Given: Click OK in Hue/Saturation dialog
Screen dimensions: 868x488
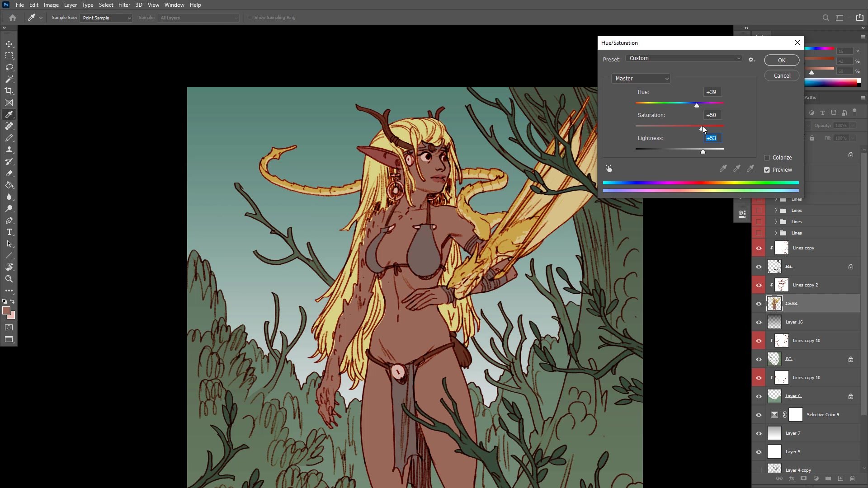Looking at the screenshot, I should (781, 61).
